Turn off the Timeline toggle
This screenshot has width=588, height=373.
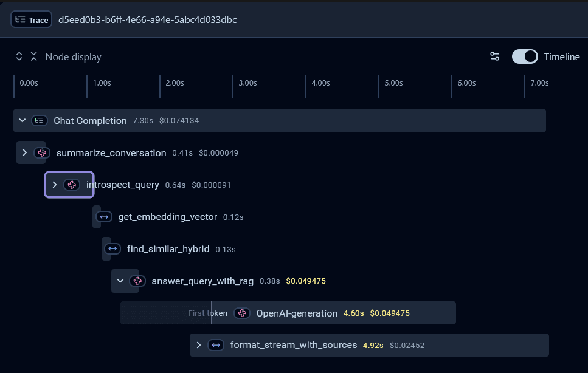(x=525, y=56)
